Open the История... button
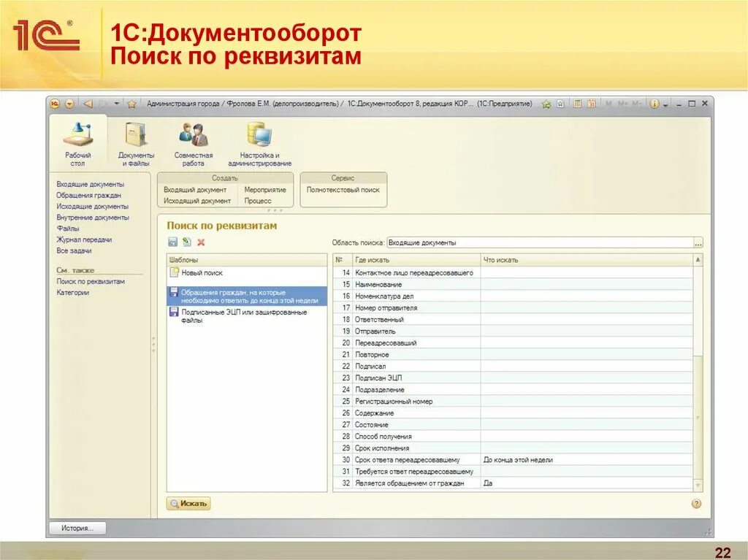Screen dimensions: 748x560 77,528
